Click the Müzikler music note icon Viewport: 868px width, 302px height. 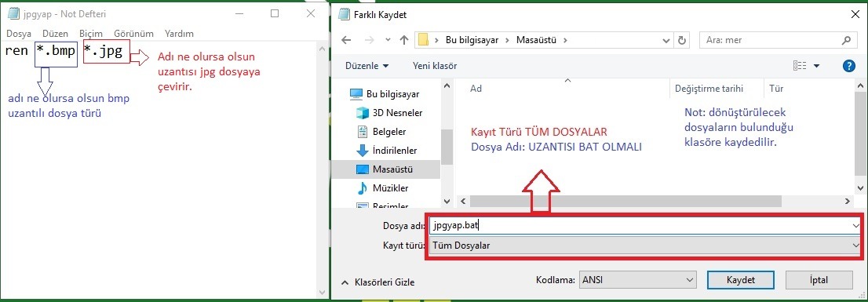coord(363,188)
